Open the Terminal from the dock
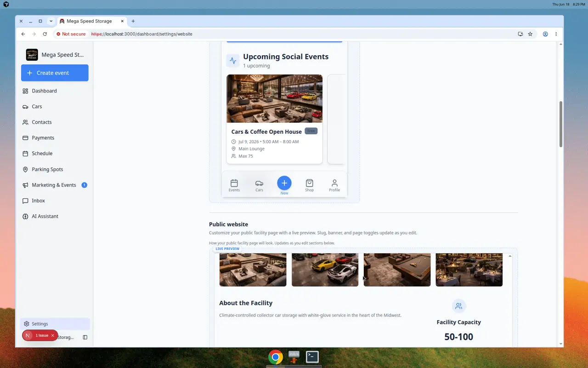The width and height of the screenshot is (588, 368). point(312,356)
